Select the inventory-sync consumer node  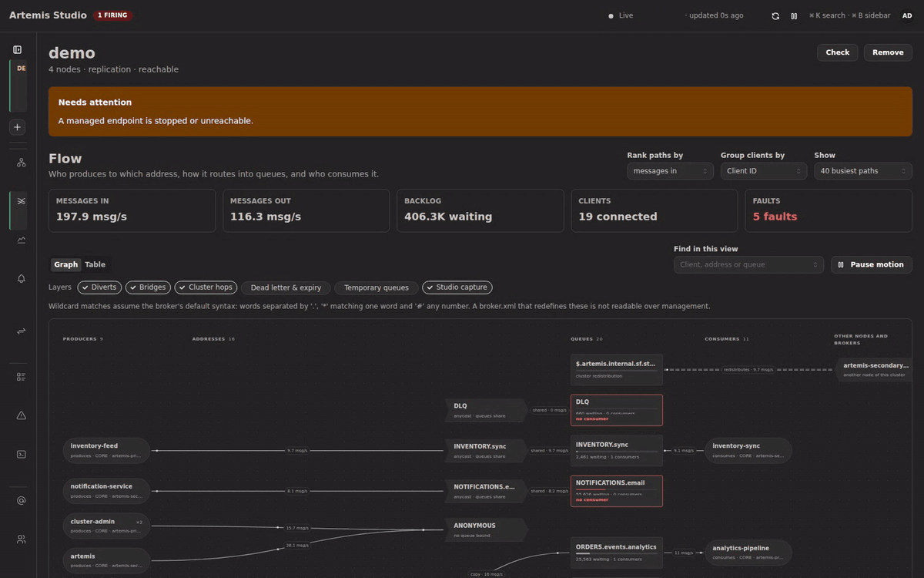748,450
